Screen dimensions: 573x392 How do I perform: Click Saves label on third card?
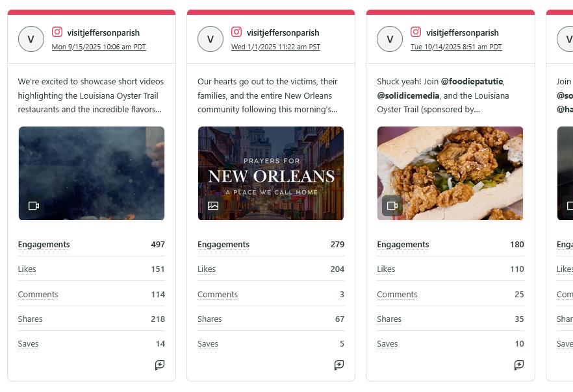(387, 344)
